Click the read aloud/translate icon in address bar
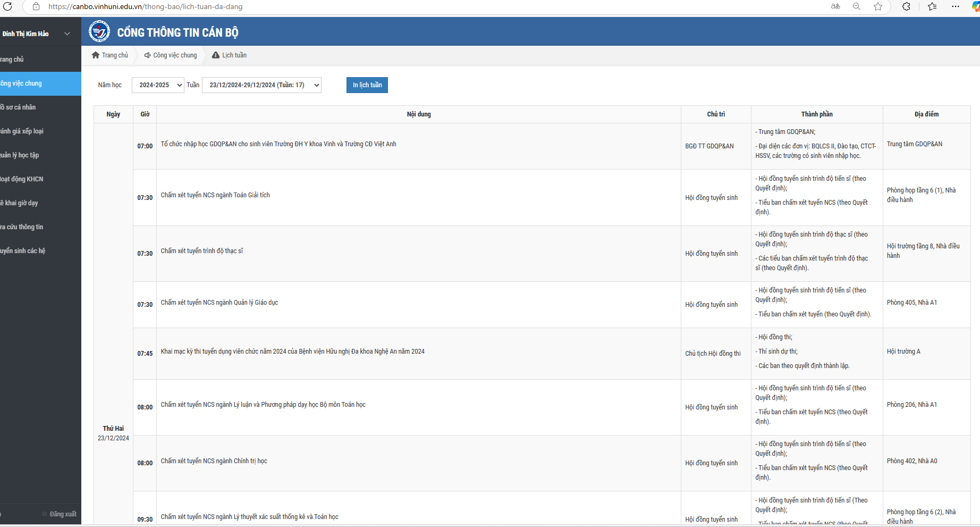This screenshot has height=527, width=980. (835, 6)
